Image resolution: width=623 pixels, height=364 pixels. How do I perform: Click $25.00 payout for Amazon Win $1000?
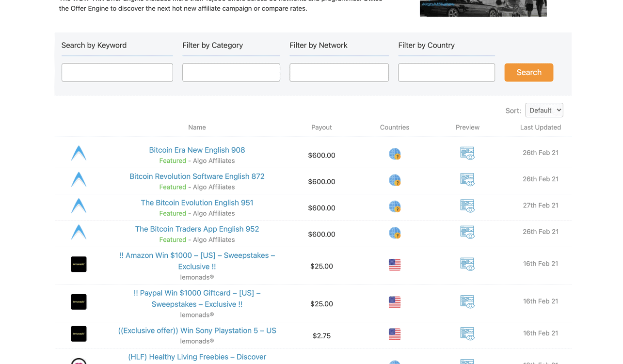pos(321,266)
